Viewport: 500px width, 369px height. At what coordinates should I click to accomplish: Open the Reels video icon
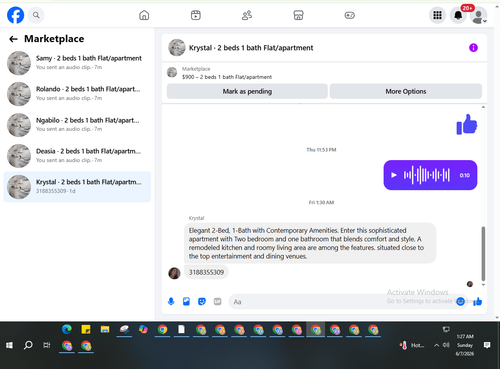(196, 15)
